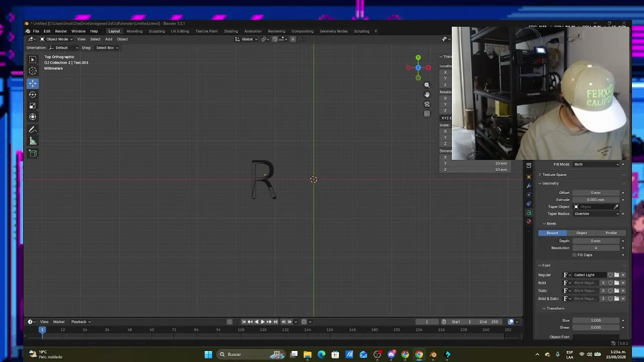
Task: Select the Object bevel option
Action: click(x=582, y=233)
